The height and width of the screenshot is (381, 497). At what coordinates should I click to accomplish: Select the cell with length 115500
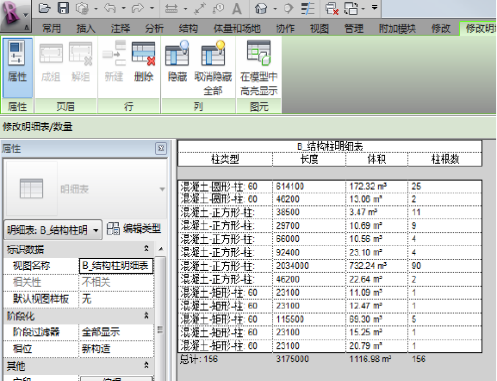pyautogui.click(x=309, y=319)
